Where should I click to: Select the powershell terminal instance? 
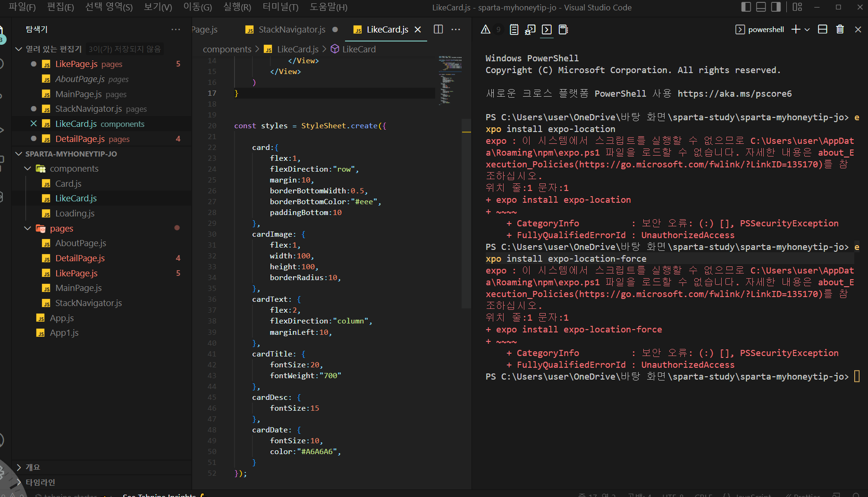pyautogui.click(x=760, y=29)
